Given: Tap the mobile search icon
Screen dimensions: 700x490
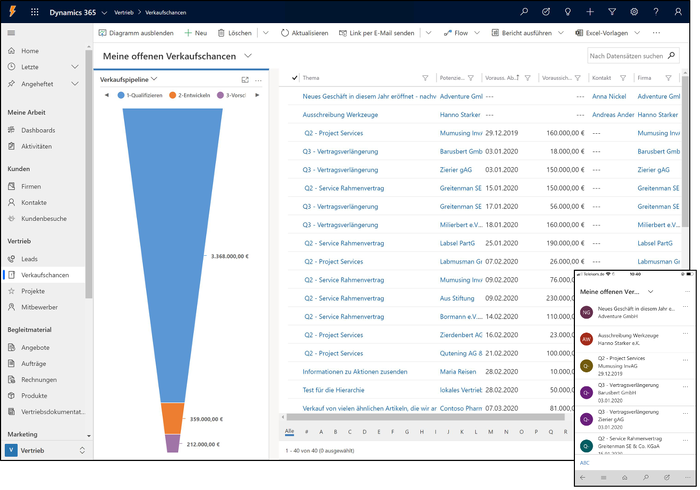Looking at the screenshot, I should 646,478.
